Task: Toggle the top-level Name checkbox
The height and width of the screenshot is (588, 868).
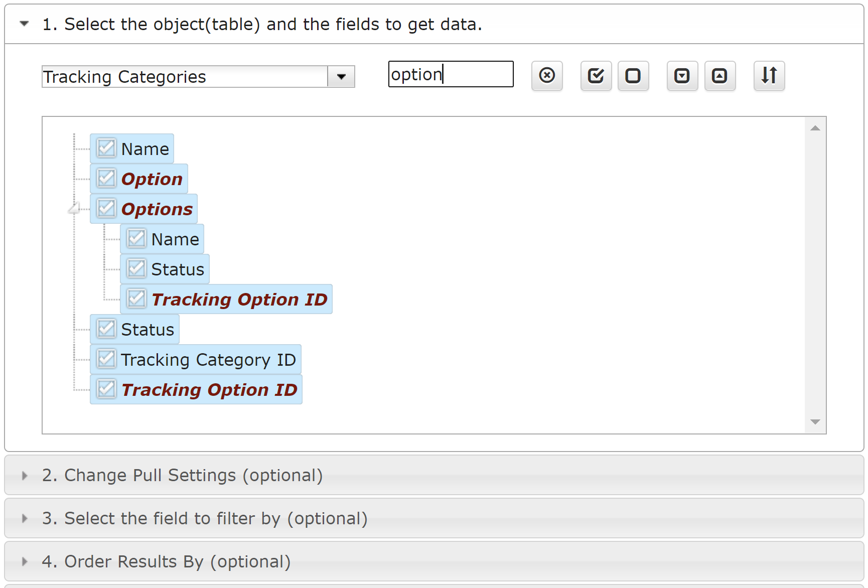Action: [106, 149]
